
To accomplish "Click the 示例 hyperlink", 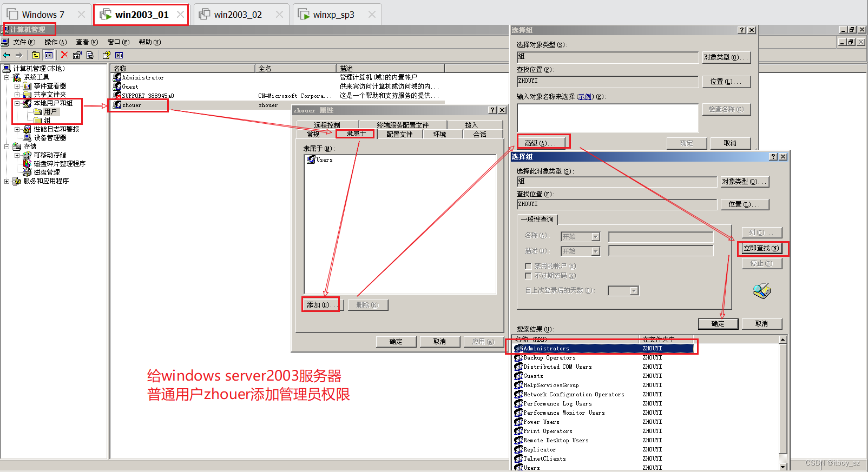I will point(585,97).
